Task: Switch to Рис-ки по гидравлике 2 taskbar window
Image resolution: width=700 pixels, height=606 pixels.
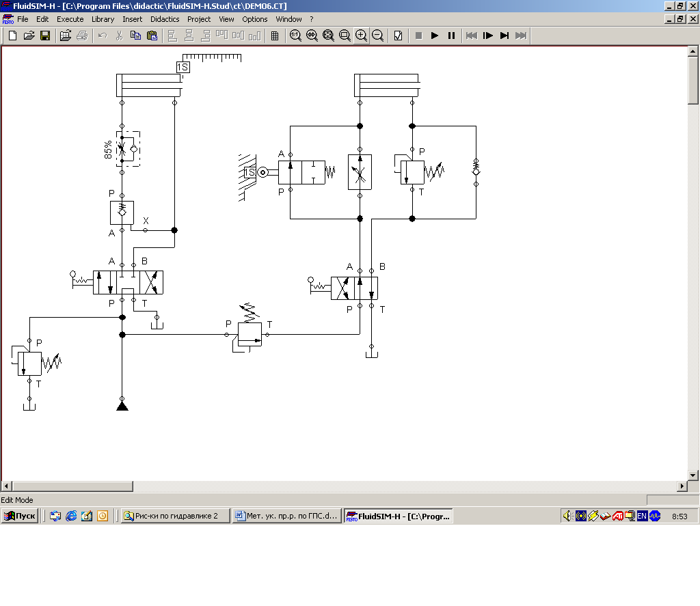Action: point(176,516)
